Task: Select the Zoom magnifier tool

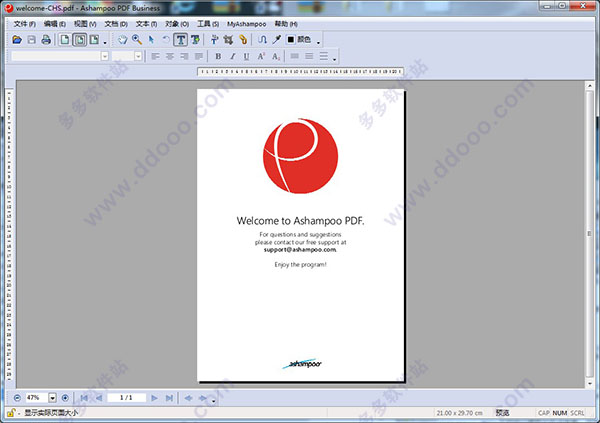Action: pyautogui.click(x=137, y=39)
